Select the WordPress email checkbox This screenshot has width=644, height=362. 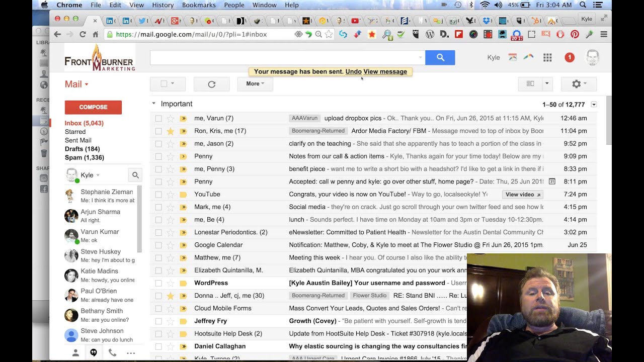[x=158, y=283]
